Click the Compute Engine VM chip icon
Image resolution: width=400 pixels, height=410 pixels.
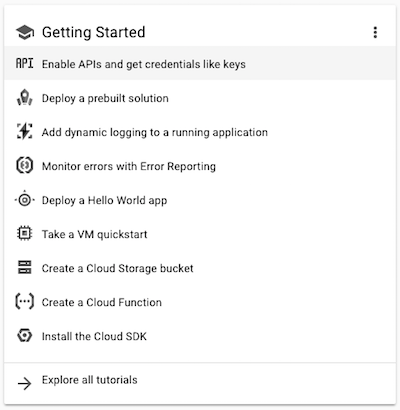point(25,233)
